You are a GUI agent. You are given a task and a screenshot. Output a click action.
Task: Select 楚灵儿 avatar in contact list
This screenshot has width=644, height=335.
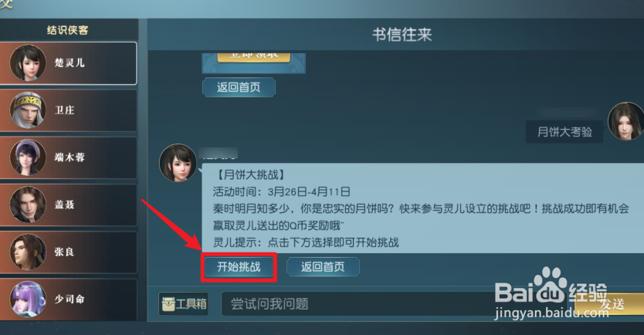pos(28,63)
